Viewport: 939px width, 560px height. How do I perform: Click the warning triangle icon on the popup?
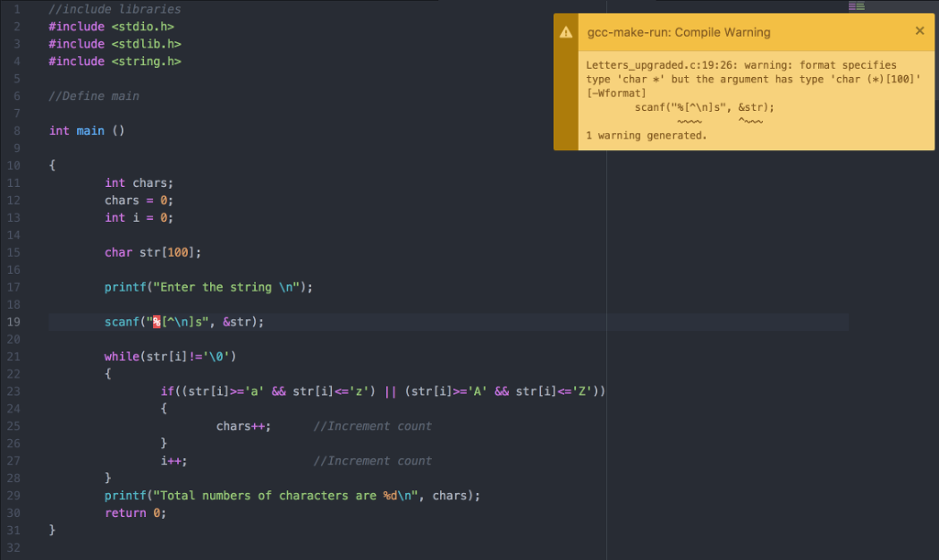(566, 31)
